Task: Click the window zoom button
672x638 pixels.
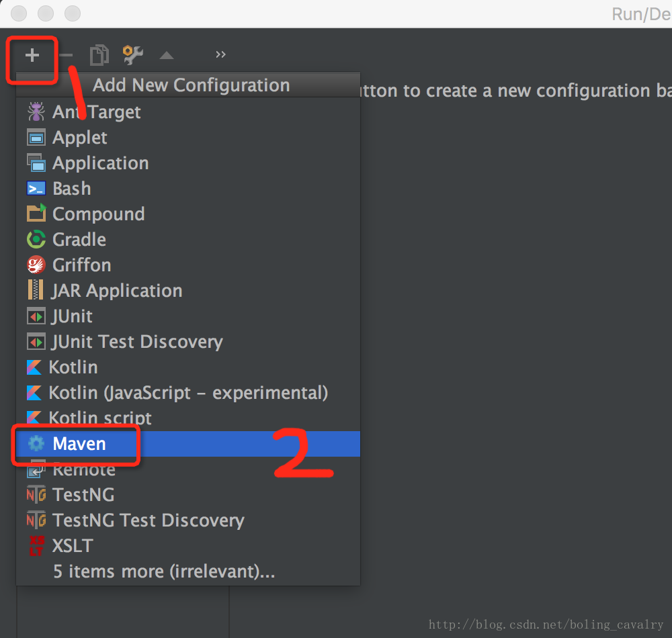Action: [73, 13]
